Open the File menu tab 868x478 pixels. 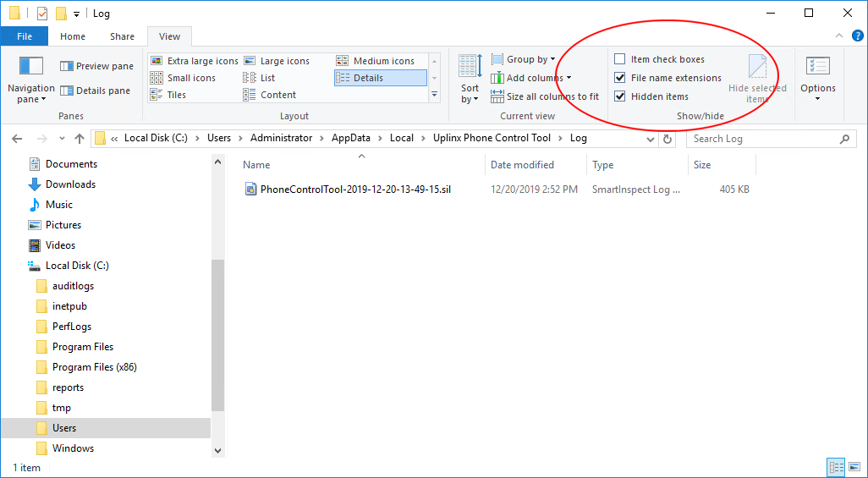click(25, 36)
